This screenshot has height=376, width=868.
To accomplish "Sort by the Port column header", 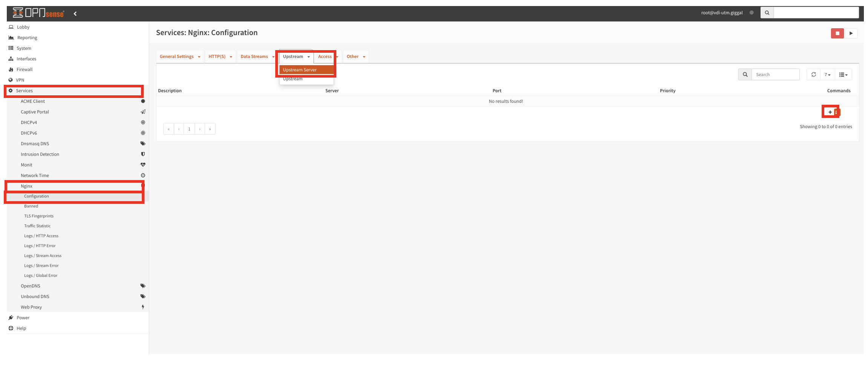I will [x=497, y=91].
